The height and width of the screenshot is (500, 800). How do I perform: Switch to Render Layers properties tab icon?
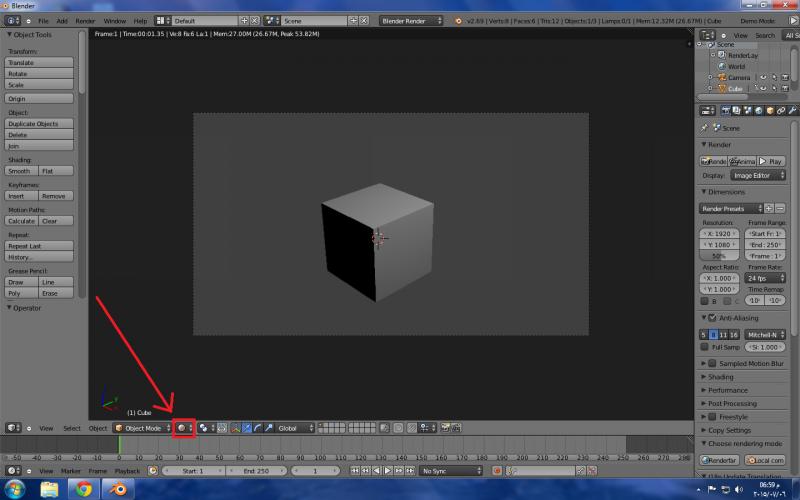point(736,110)
